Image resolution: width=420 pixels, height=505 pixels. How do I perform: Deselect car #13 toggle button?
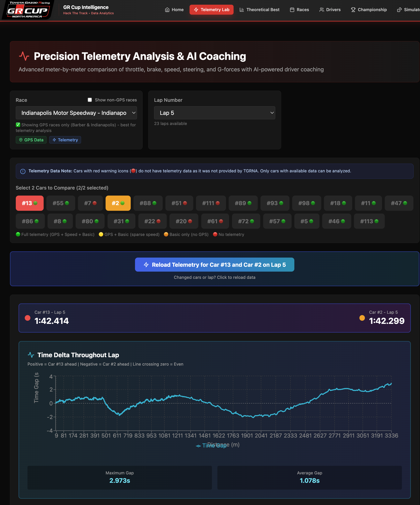click(x=30, y=203)
